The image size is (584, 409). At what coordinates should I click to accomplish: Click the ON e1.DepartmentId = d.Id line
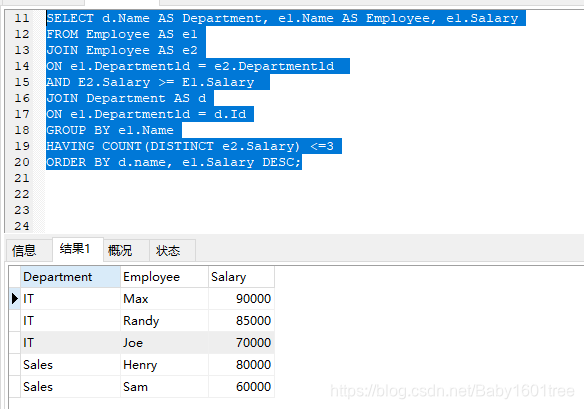click(x=150, y=114)
